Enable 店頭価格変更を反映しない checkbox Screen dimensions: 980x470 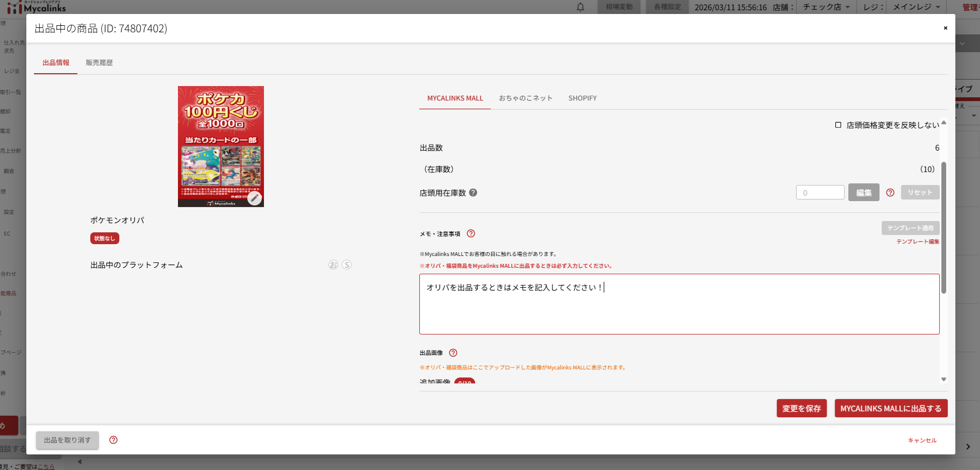[838, 125]
